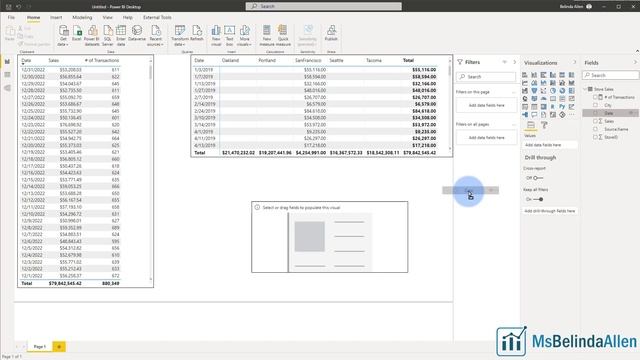Select the Page 1 tab

[40, 347]
